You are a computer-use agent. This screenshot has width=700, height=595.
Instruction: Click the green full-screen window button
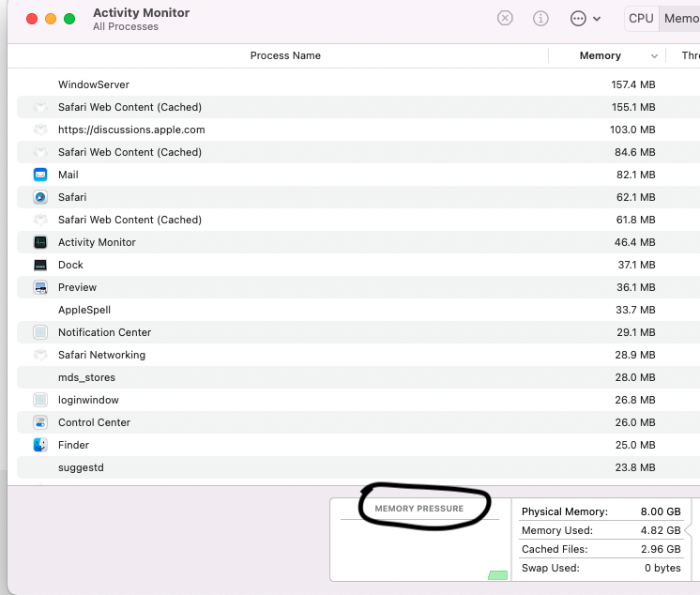pos(69,19)
